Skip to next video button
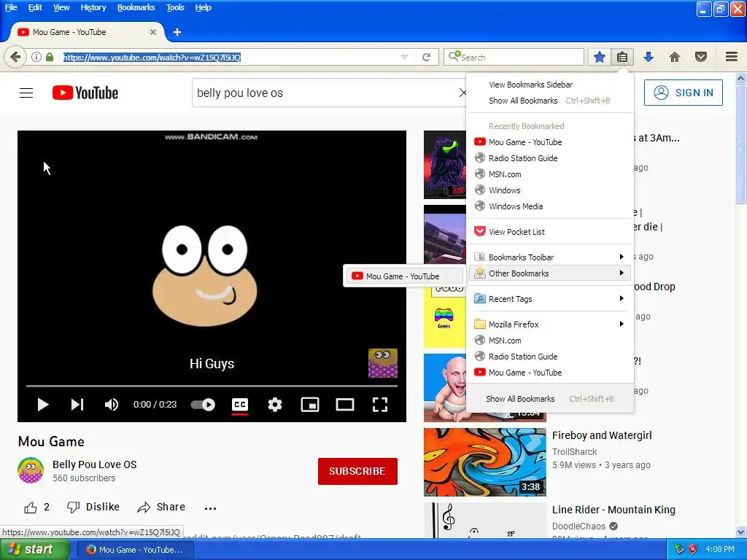 click(77, 405)
